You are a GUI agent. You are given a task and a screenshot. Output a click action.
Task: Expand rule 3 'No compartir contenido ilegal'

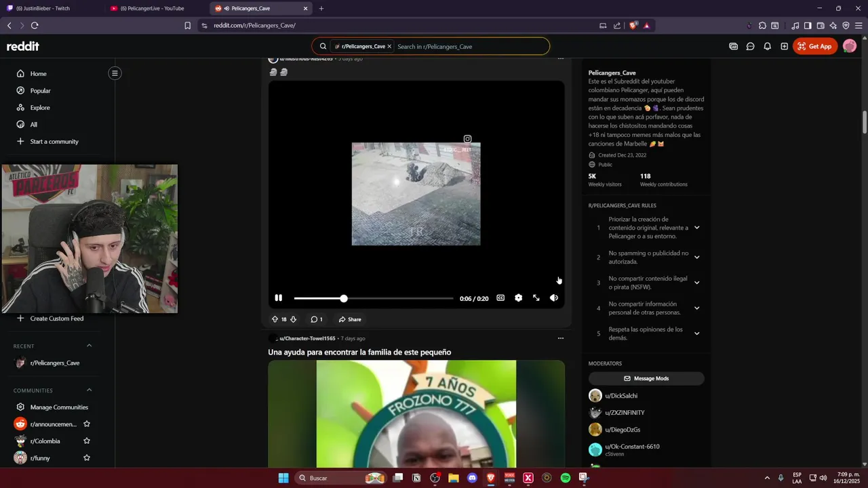click(696, 283)
